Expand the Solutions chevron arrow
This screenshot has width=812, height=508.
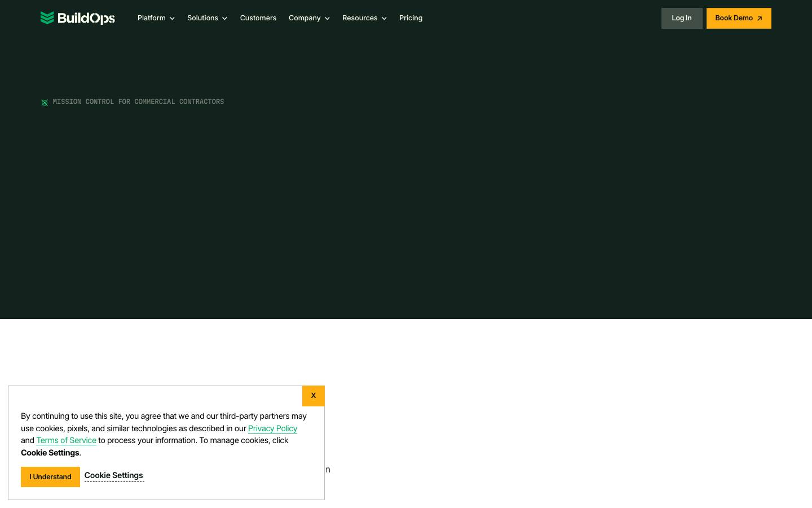224,19
